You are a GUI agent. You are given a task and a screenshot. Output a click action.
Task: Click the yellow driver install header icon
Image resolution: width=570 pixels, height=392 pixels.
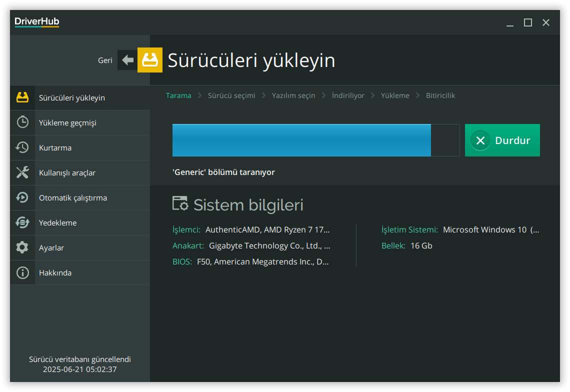coord(150,60)
